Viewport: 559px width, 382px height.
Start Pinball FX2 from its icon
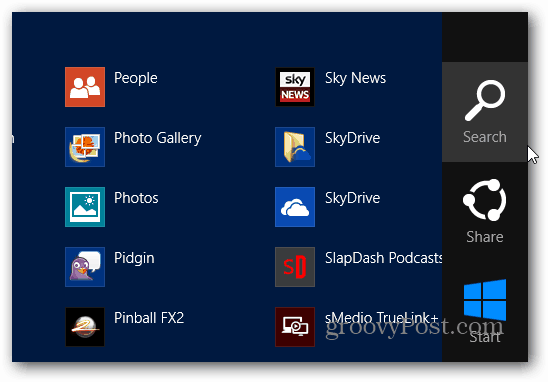coord(85,327)
